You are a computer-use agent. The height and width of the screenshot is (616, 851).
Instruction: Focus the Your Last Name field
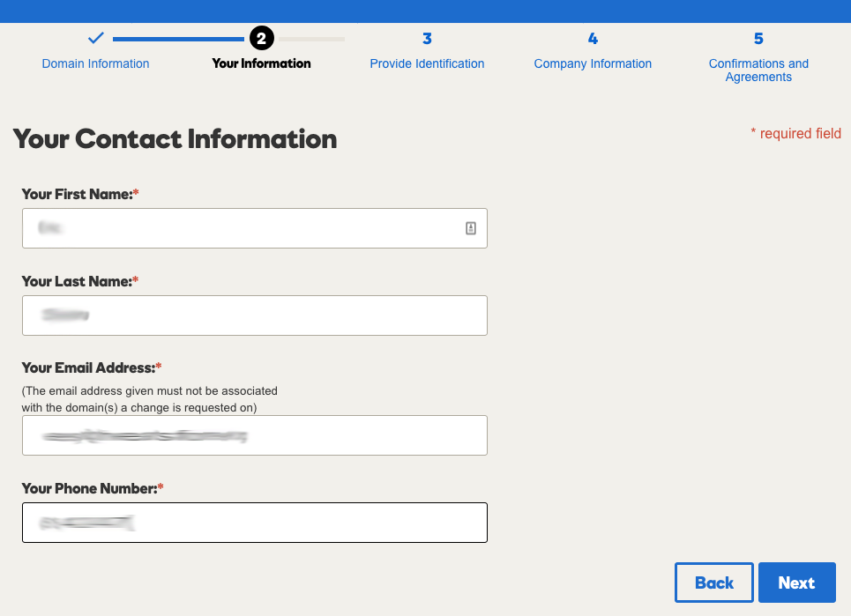(255, 315)
